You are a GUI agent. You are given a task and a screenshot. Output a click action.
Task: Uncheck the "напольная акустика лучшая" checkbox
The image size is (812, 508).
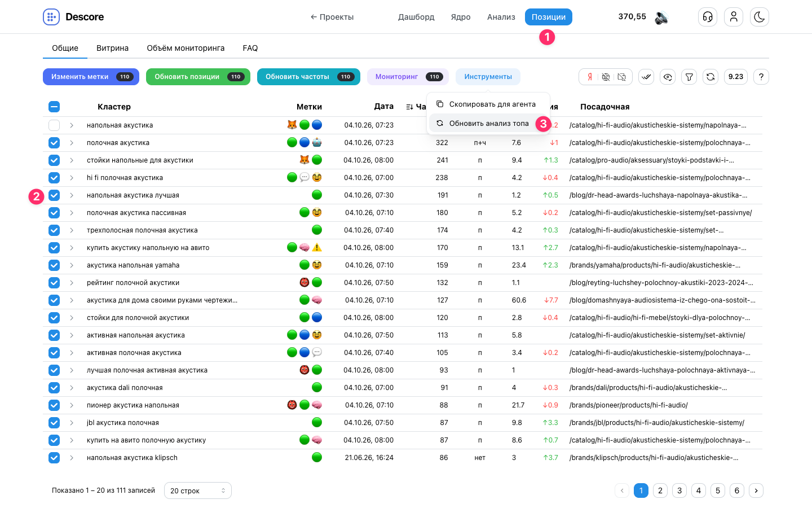pyautogui.click(x=54, y=195)
